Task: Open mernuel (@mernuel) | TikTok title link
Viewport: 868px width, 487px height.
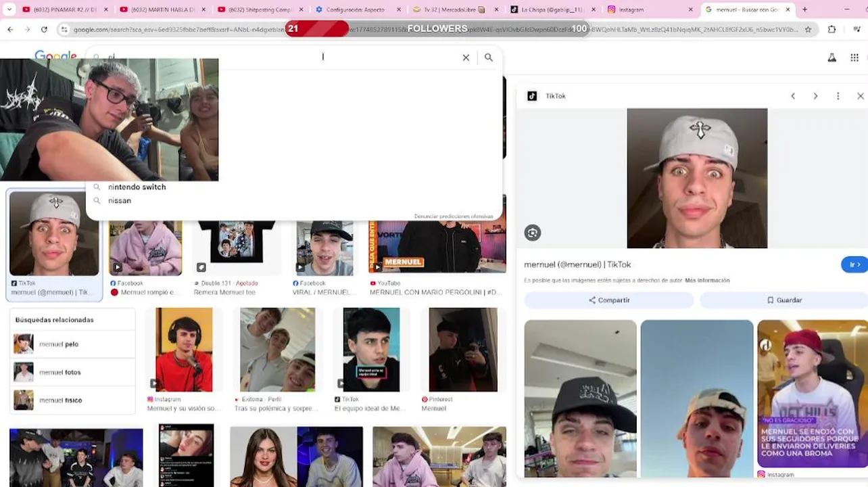Action: (577, 264)
